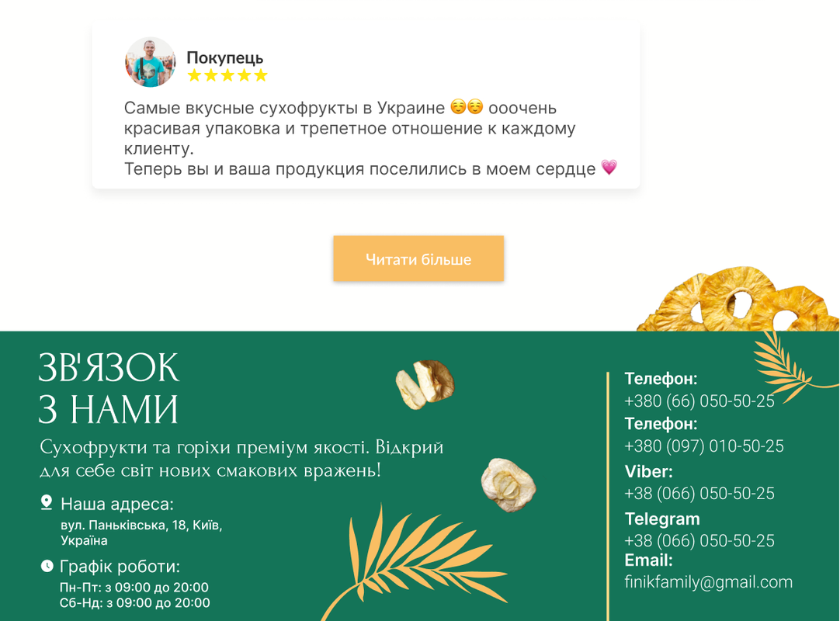This screenshot has height=621, width=840.
Task: Click the phone number +380 (097) 010-50-25
Action: [x=704, y=446]
